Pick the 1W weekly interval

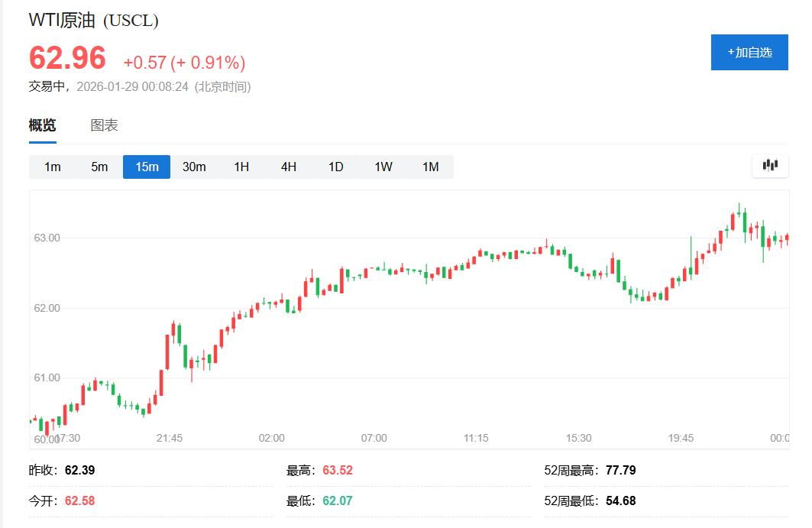coord(383,167)
